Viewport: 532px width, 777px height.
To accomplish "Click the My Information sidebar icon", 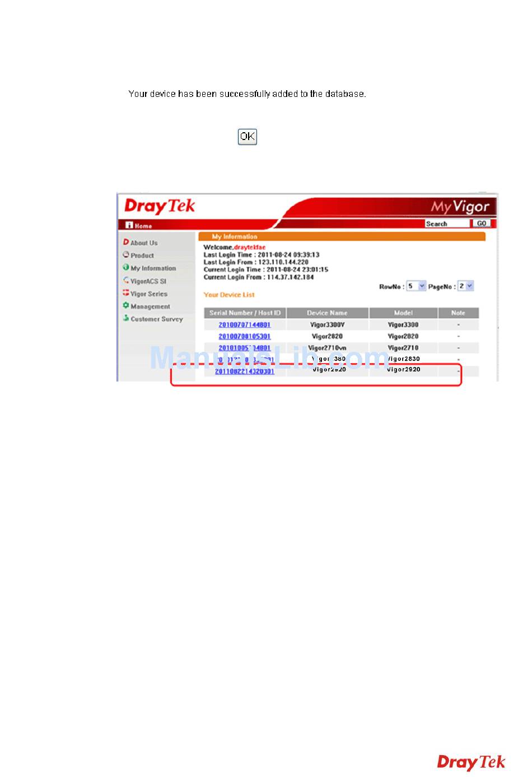I will (x=126, y=267).
